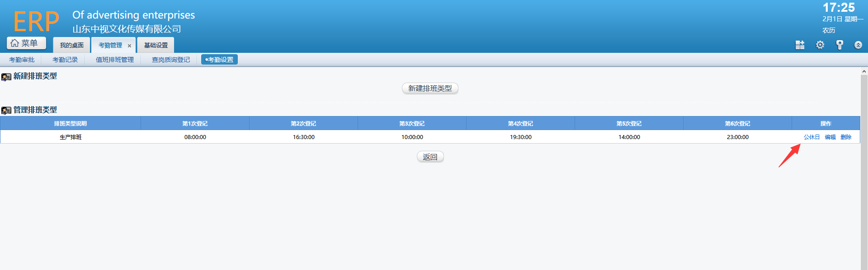Click the 16:30:00 time cell
Viewport: 868px width, 270px height.
[303, 137]
